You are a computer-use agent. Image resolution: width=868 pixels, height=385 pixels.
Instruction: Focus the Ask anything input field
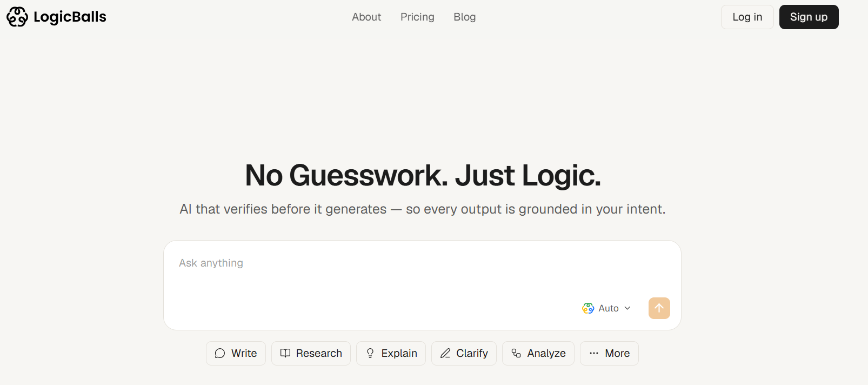tap(378, 270)
